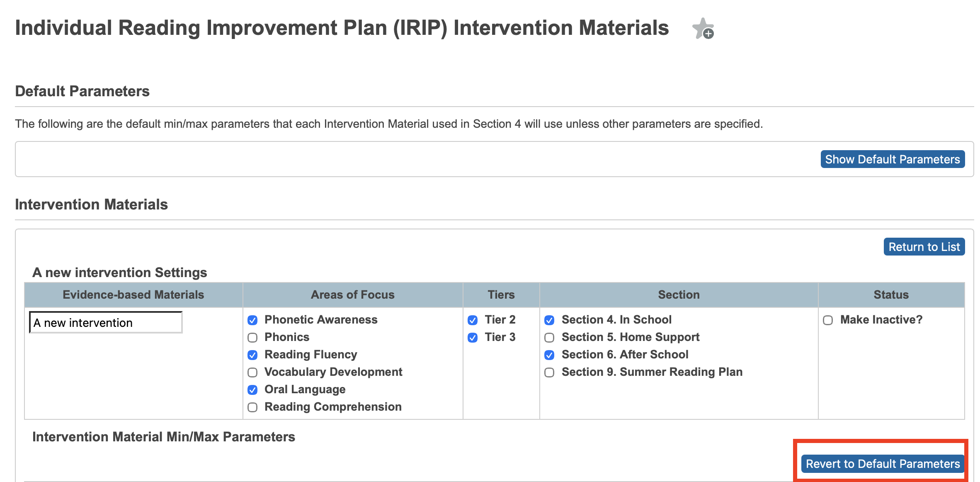Disable the Phonetic Awareness checkbox

point(253,320)
